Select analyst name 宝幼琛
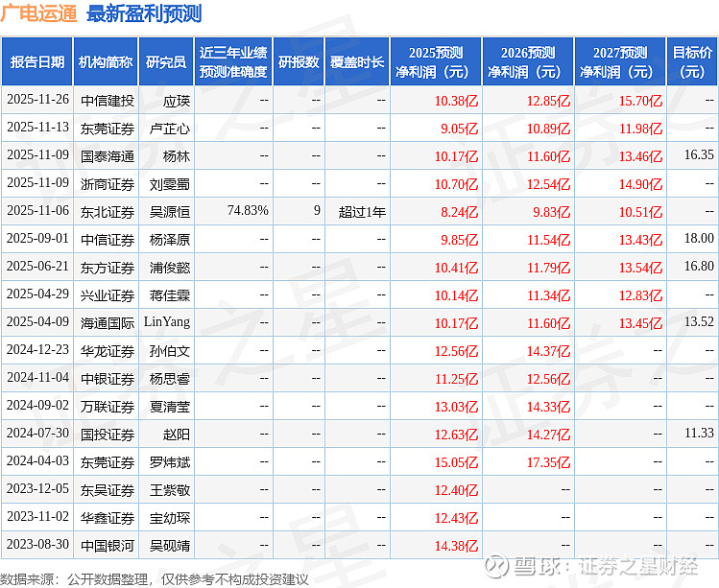Image resolution: width=719 pixels, height=588 pixels. click(x=170, y=518)
